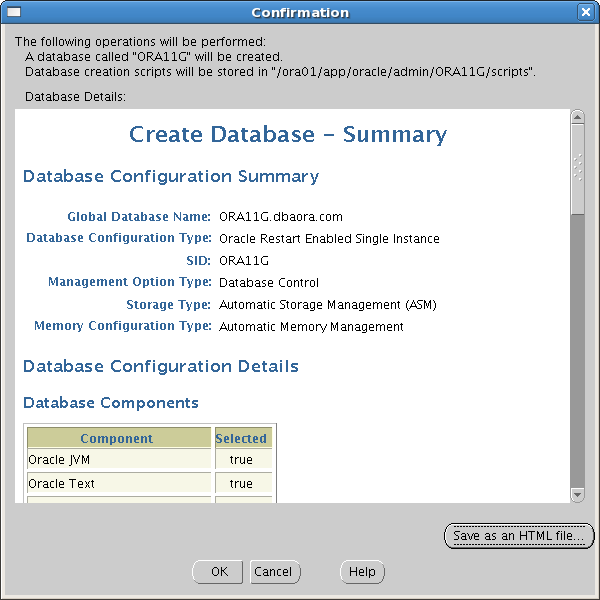
Task: Click the scrollbar up arrow
Action: (577, 117)
